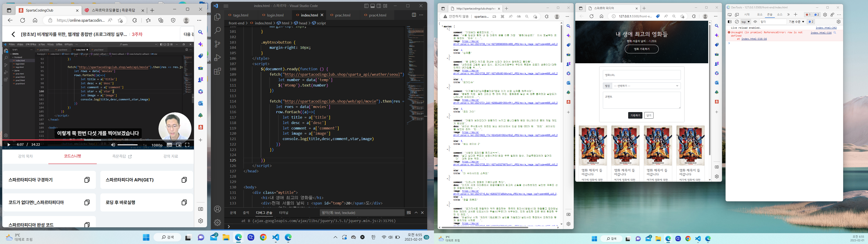Image resolution: width=868 pixels, height=244 pixels.
Task: Click the red error count badge in DevTools
Action: (x=808, y=15)
